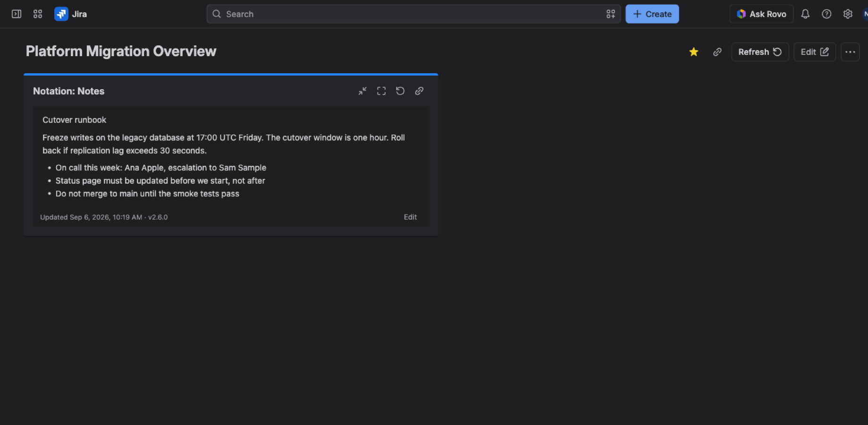Minimize the Notation: Notes gadget
This screenshot has height=425, width=868.
tap(362, 91)
